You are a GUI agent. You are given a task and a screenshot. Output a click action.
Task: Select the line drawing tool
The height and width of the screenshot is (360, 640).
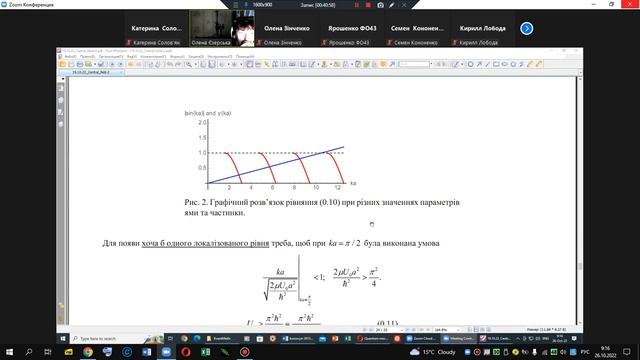click(487, 64)
